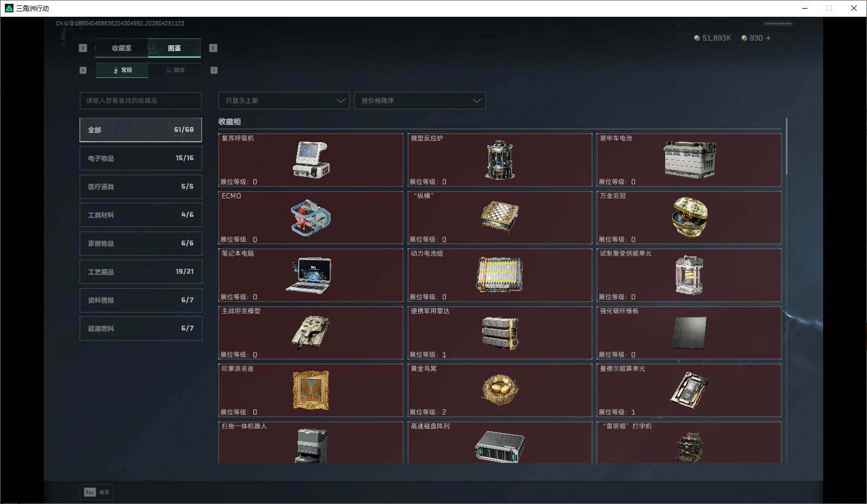Image resolution: width=867 pixels, height=504 pixels.
Task: Select the 印象派名画 painting icon
Action: point(311,390)
